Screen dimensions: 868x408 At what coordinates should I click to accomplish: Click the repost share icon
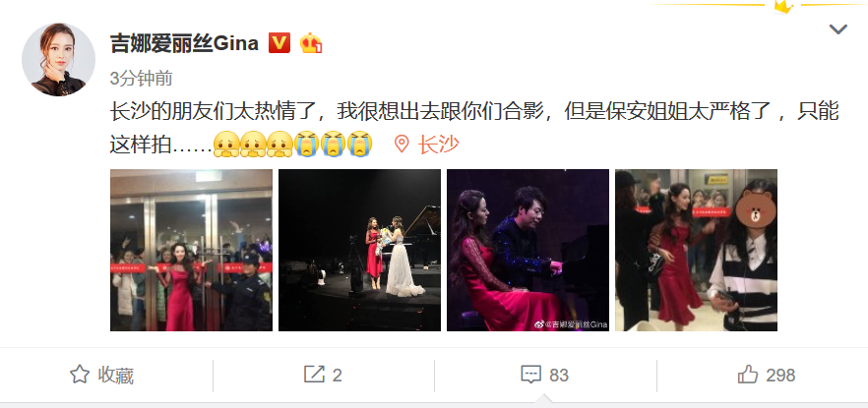314,375
